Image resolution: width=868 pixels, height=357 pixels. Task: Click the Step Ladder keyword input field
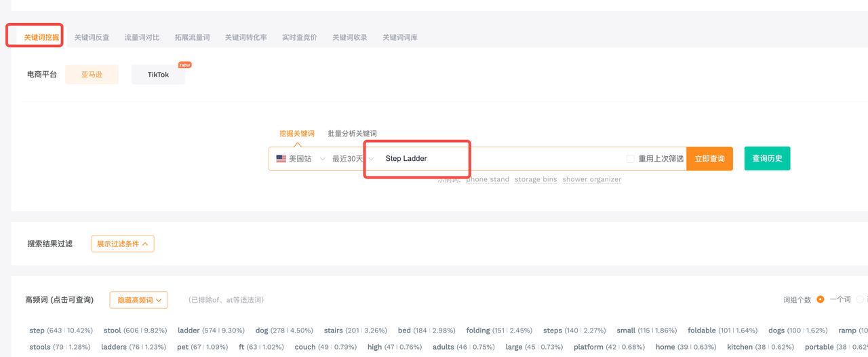498,159
